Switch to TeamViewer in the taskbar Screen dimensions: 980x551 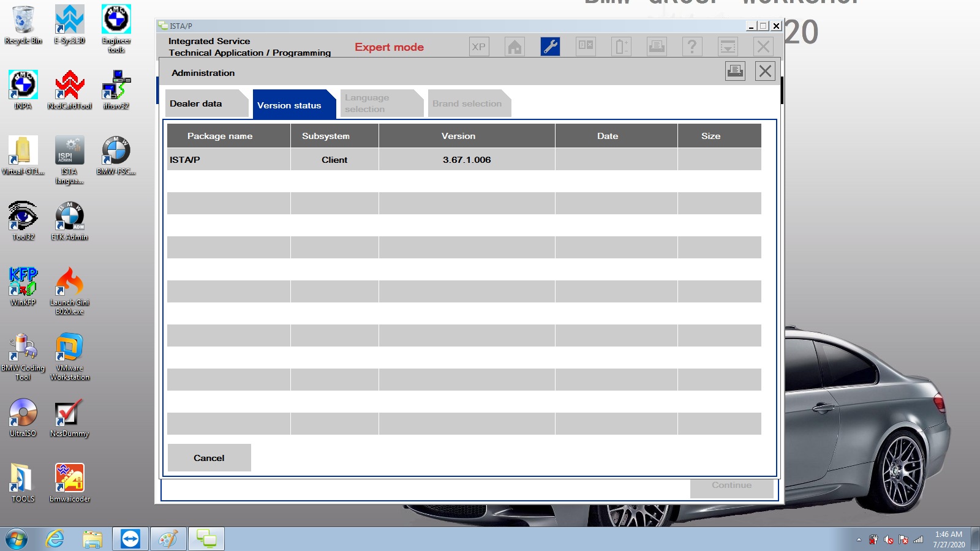click(x=130, y=539)
